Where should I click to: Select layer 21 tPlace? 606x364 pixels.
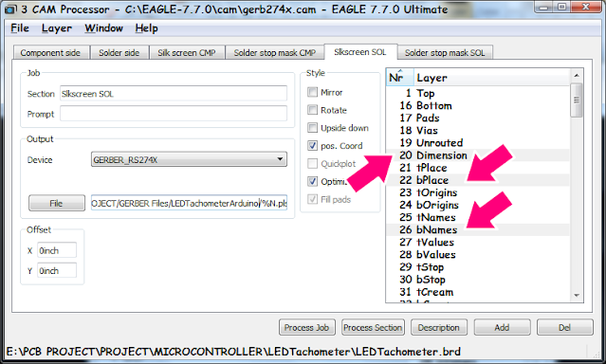click(x=478, y=168)
